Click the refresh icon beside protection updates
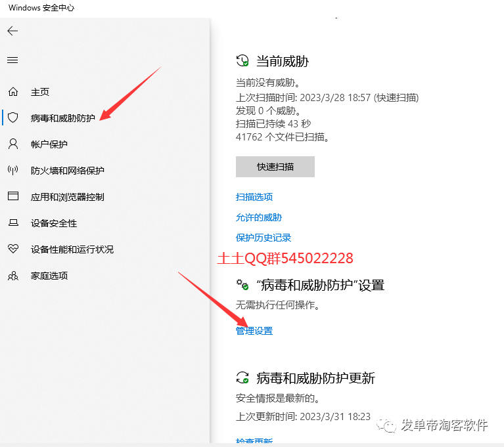 point(242,377)
